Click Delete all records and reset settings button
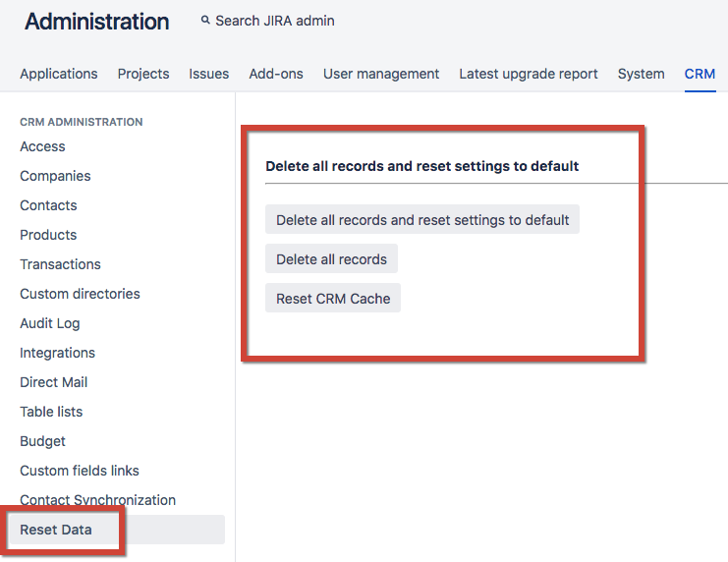This screenshot has height=562, width=728. click(422, 220)
